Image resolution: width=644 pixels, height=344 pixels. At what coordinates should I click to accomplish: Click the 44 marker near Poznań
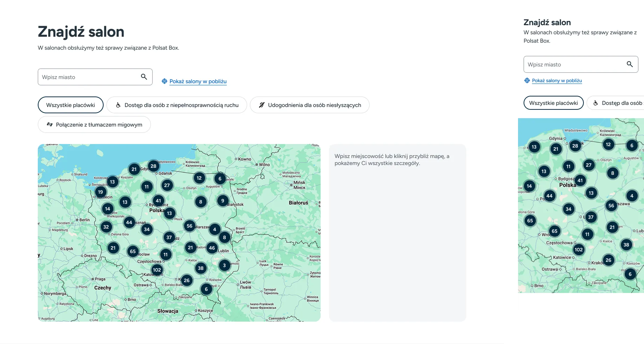coord(129,222)
